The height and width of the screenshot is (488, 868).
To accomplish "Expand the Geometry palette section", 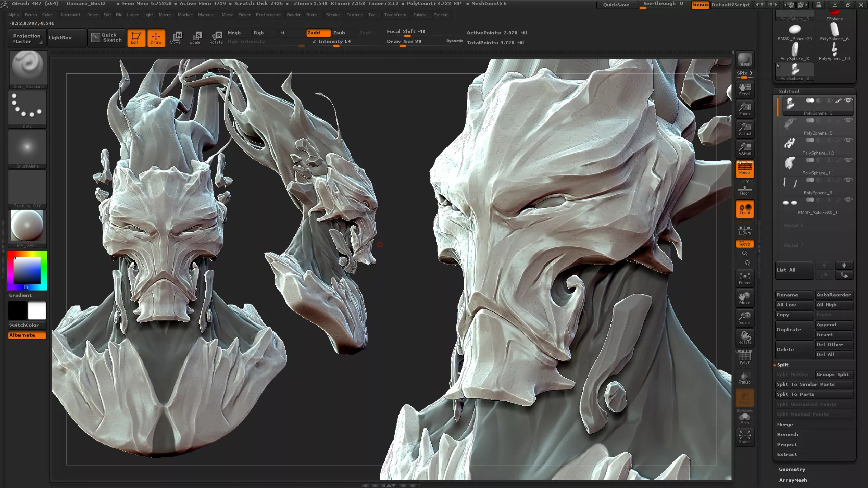I will [x=792, y=469].
